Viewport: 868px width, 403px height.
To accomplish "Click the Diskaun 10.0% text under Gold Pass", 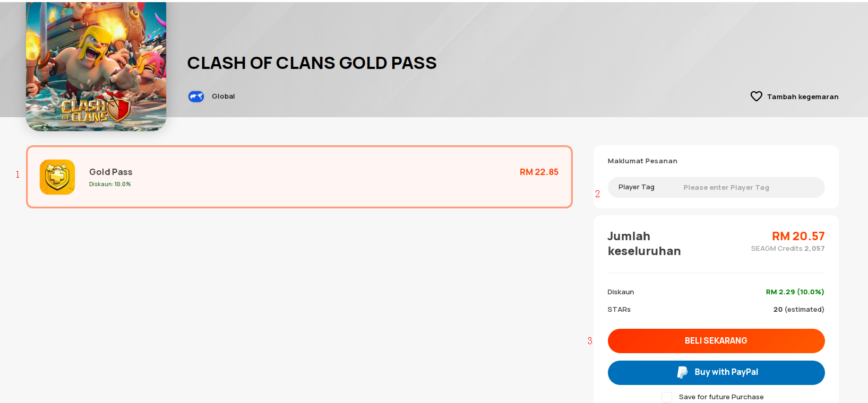I will click(x=110, y=184).
